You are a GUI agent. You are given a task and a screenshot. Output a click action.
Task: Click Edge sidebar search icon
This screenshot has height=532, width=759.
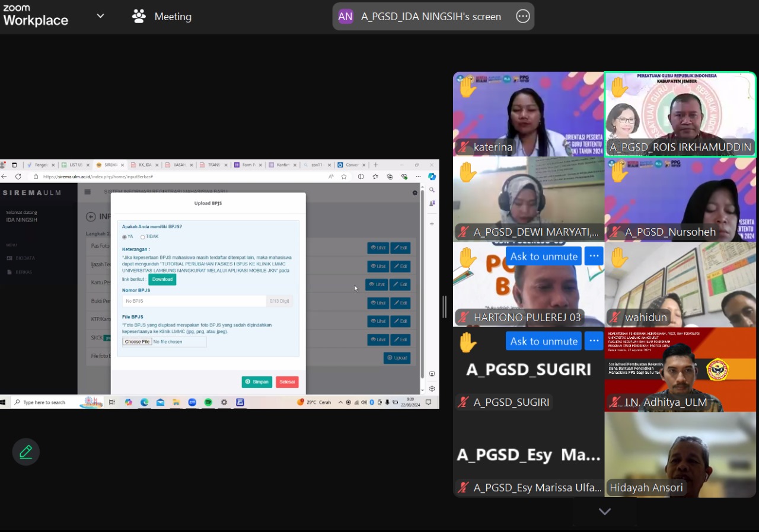click(x=432, y=190)
